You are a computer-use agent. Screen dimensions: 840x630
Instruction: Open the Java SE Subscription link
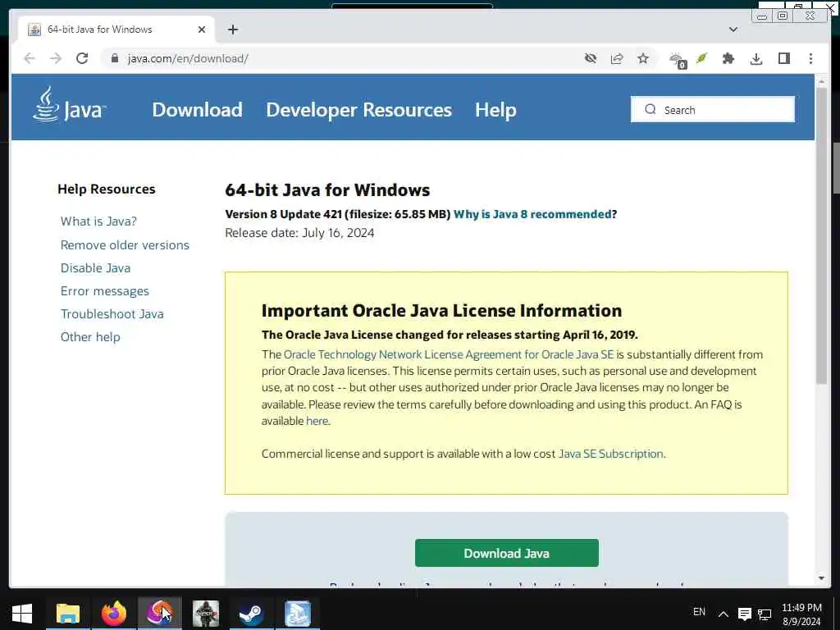[610, 454]
